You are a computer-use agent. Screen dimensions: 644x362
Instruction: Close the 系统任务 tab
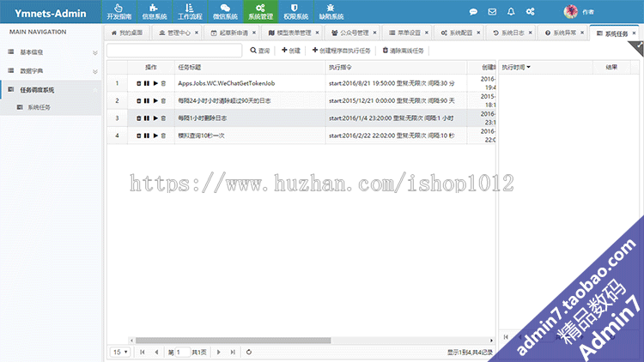coord(635,33)
